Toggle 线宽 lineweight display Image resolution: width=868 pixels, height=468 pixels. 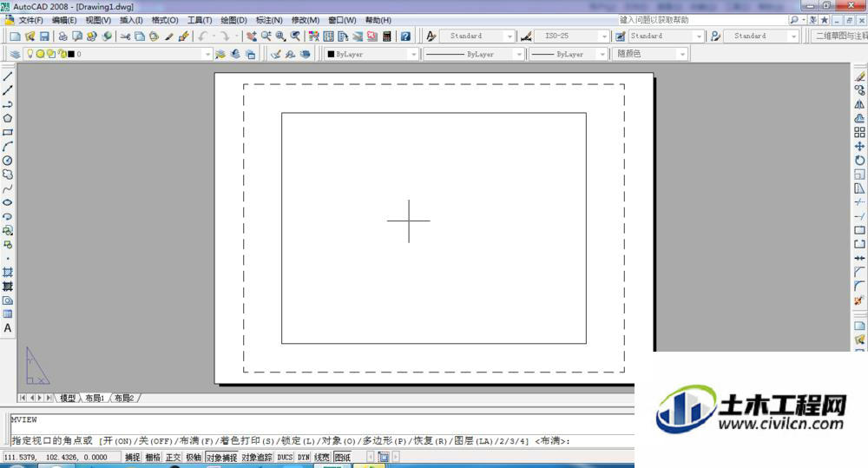322,457
